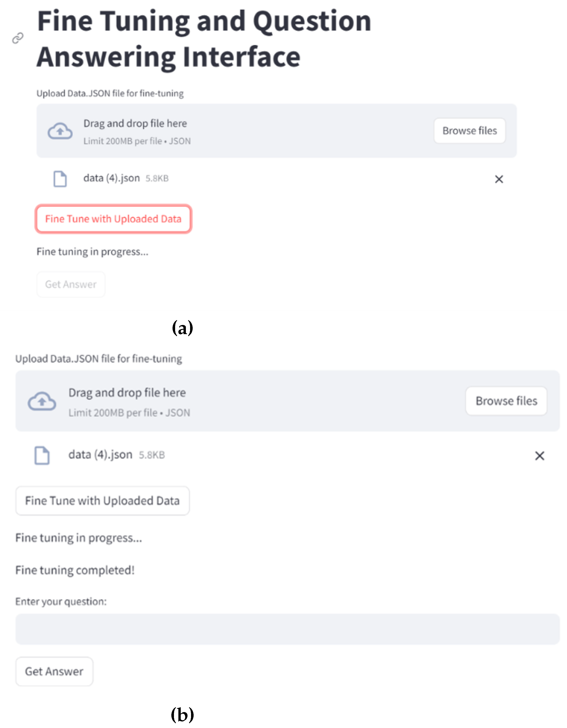Start fine tuning with the grey-outlined button in panel (b)
Image resolution: width=567 pixels, height=728 pixels.
(103, 501)
